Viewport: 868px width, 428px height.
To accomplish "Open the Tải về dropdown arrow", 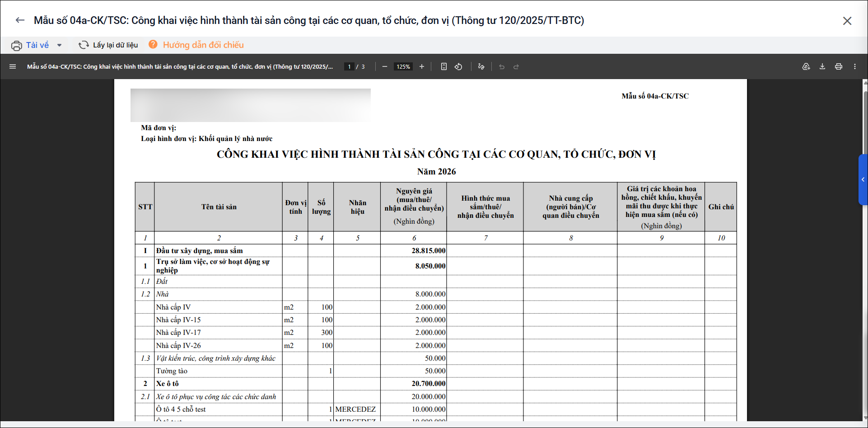I will [59, 45].
